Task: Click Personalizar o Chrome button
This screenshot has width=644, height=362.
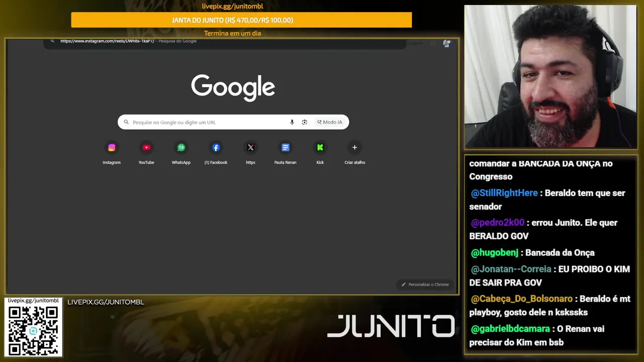Action: [x=425, y=285]
